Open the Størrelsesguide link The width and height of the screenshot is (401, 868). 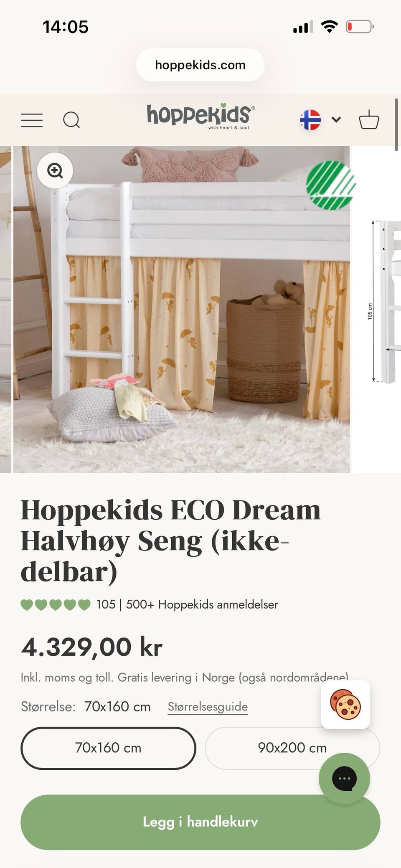(x=208, y=706)
